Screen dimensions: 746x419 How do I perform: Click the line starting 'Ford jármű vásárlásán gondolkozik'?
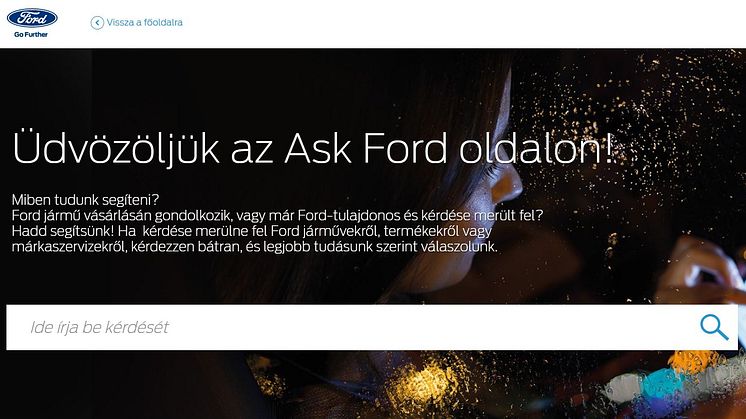(277, 215)
